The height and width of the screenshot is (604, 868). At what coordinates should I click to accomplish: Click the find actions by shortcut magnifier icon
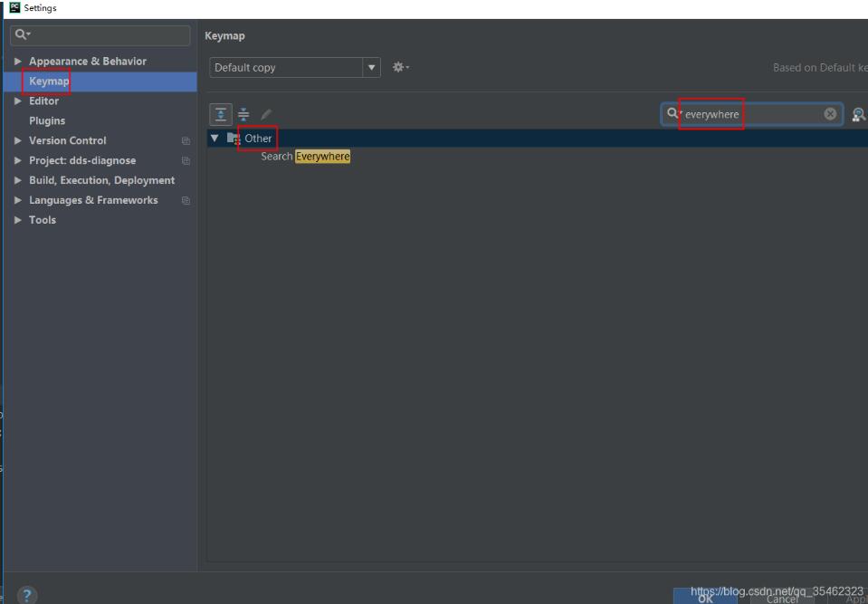(x=860, y=114)
